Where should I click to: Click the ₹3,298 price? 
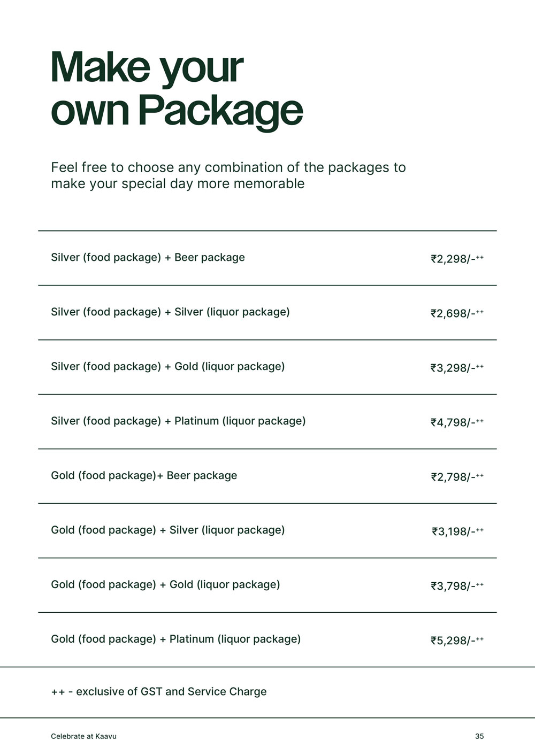click(x=457, y=368)
